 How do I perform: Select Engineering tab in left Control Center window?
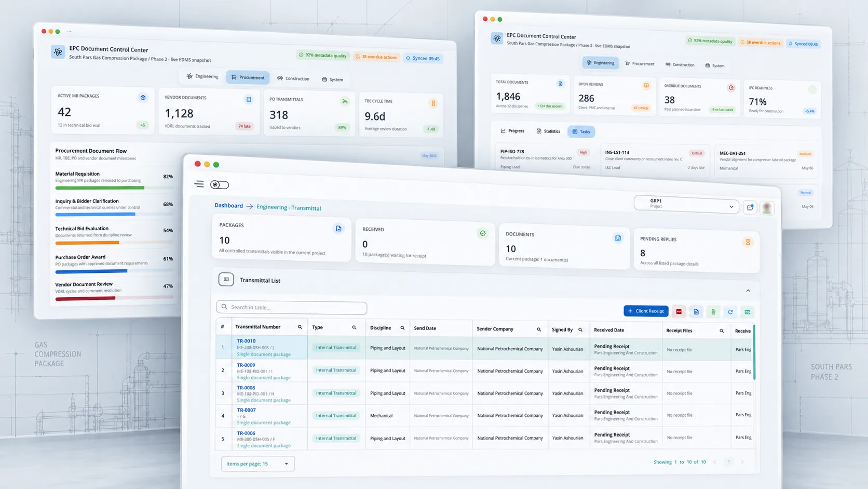202,76
